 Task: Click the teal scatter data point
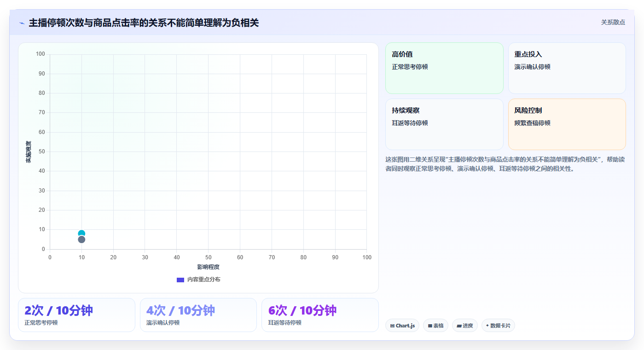coord(81,233)
